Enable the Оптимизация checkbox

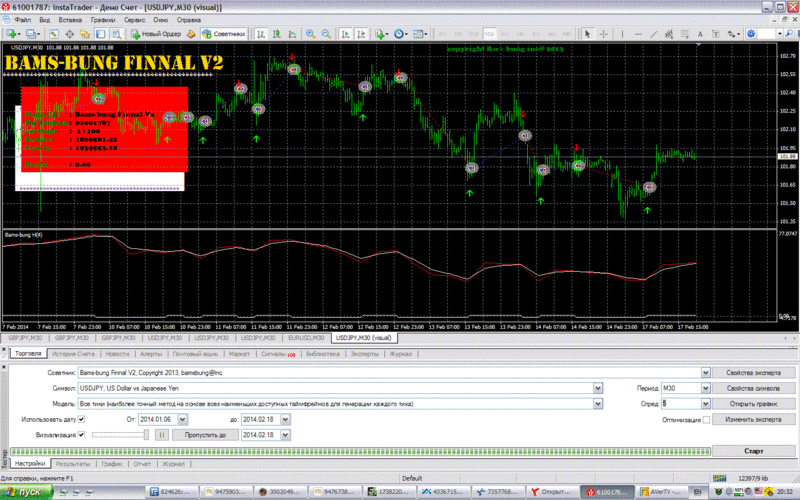pyautogui.click(x=706, y=420)
